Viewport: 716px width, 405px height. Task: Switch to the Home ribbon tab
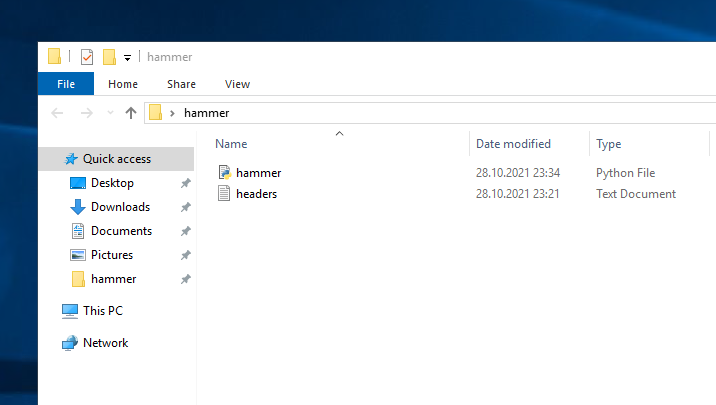[123, 84]
